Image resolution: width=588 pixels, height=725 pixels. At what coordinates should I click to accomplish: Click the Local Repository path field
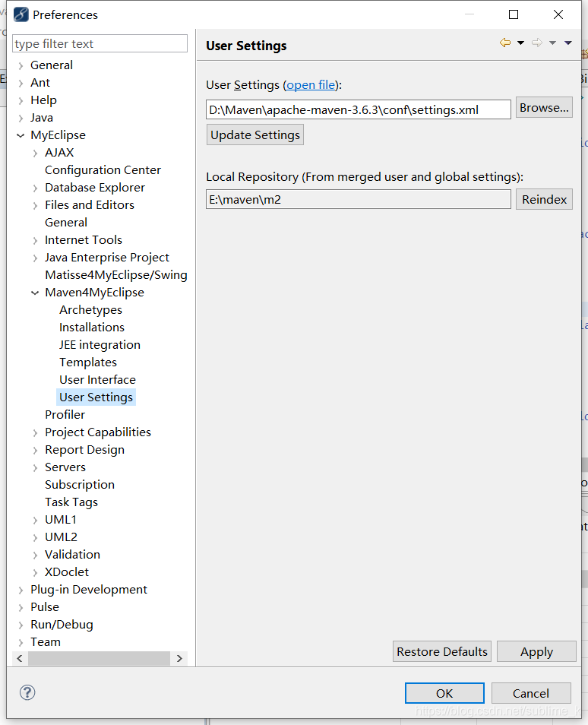click(359, 199)
